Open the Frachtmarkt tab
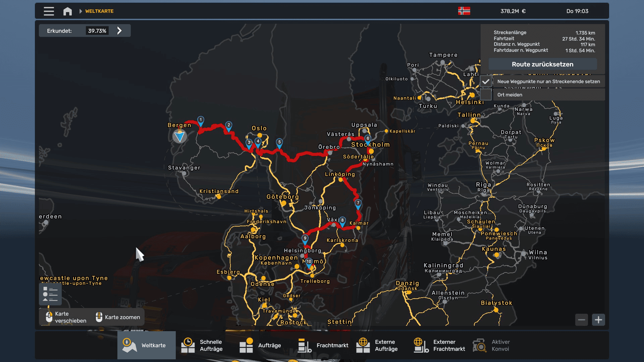 click(x=323, y=345)
